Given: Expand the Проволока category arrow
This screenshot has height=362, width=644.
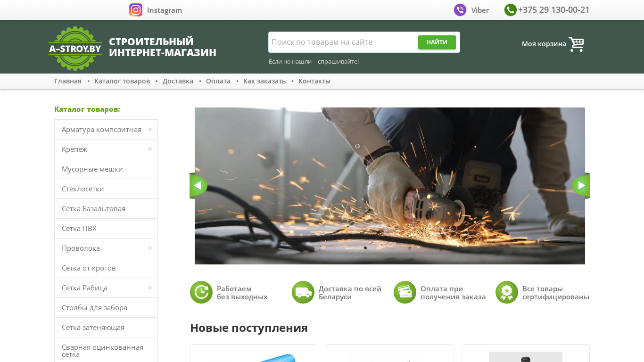Looking at the screenshot, I should click(150, 248).
